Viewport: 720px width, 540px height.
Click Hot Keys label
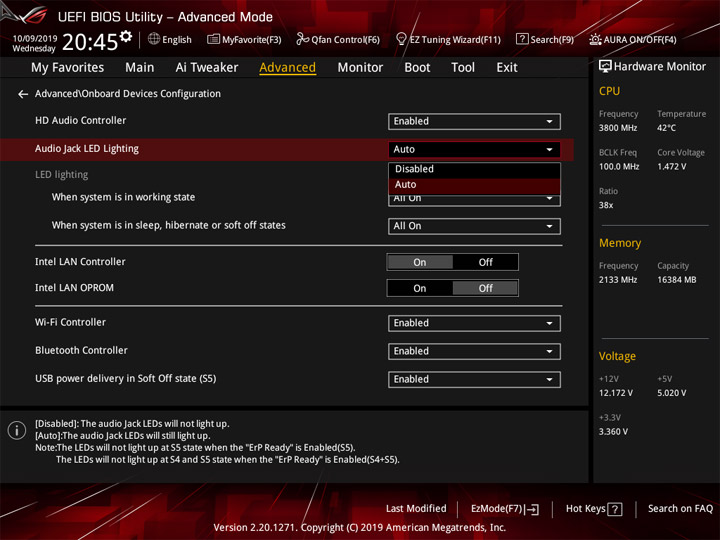[585, 509]
